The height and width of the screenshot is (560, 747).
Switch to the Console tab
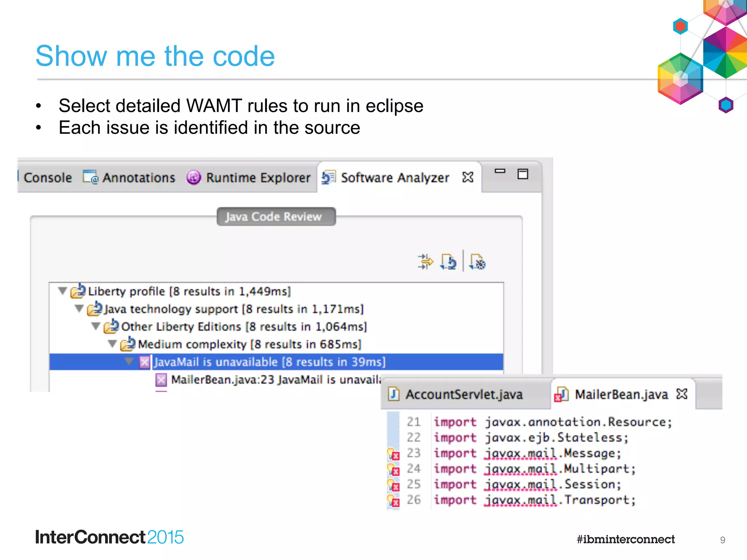pyautogui.click(x=47, y=178)
